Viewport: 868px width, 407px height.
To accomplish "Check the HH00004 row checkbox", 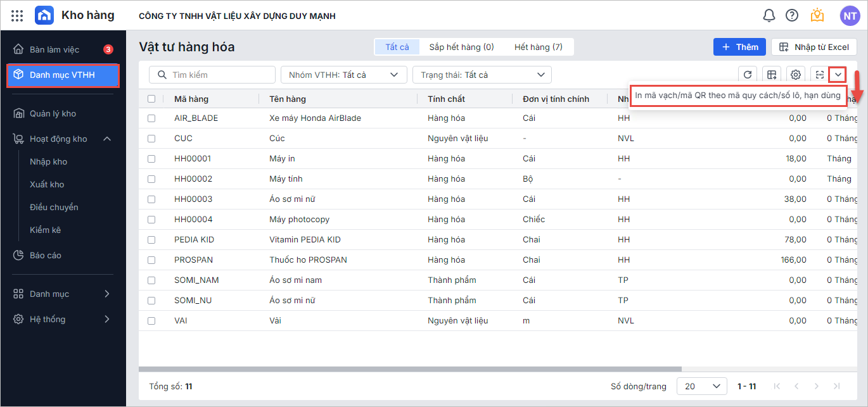I will [x=151, y=220].
